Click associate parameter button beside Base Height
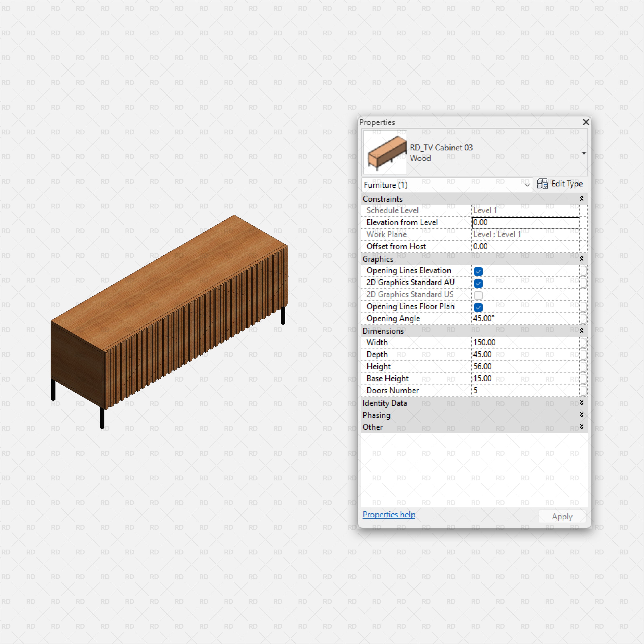644x644 pixels. click(x=584, y=378)
